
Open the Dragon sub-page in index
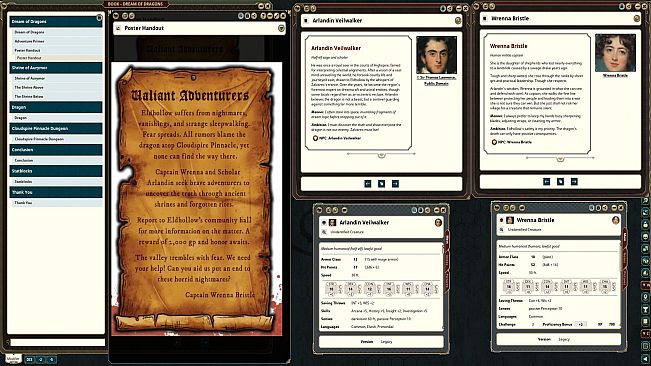[x=56, y=118]
